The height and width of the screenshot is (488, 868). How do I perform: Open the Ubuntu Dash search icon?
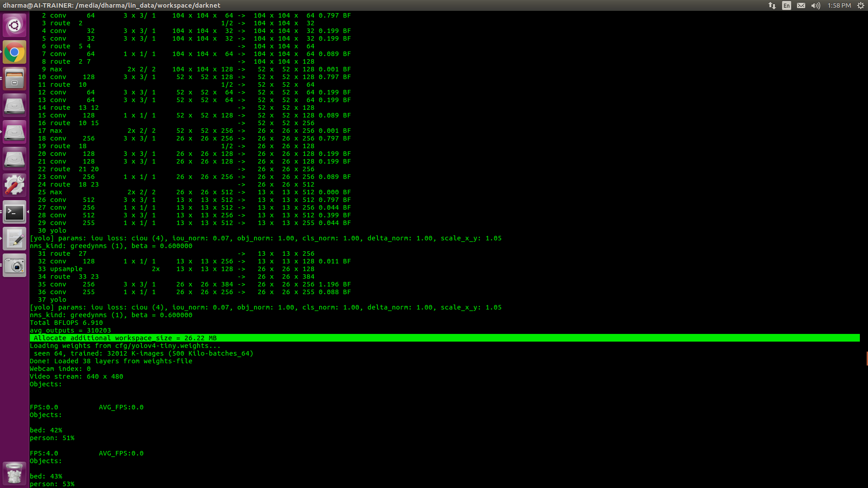pyautogui.click(x=14, y=25)
